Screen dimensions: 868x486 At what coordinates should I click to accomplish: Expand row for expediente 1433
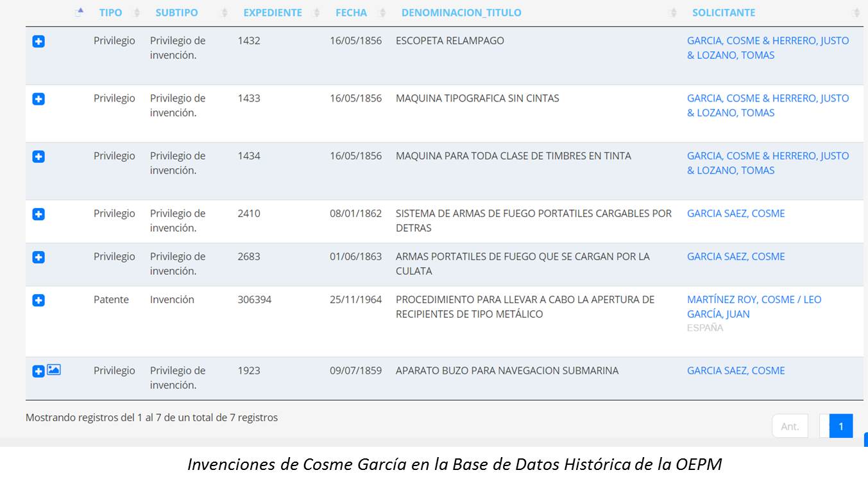coord(38,100)
